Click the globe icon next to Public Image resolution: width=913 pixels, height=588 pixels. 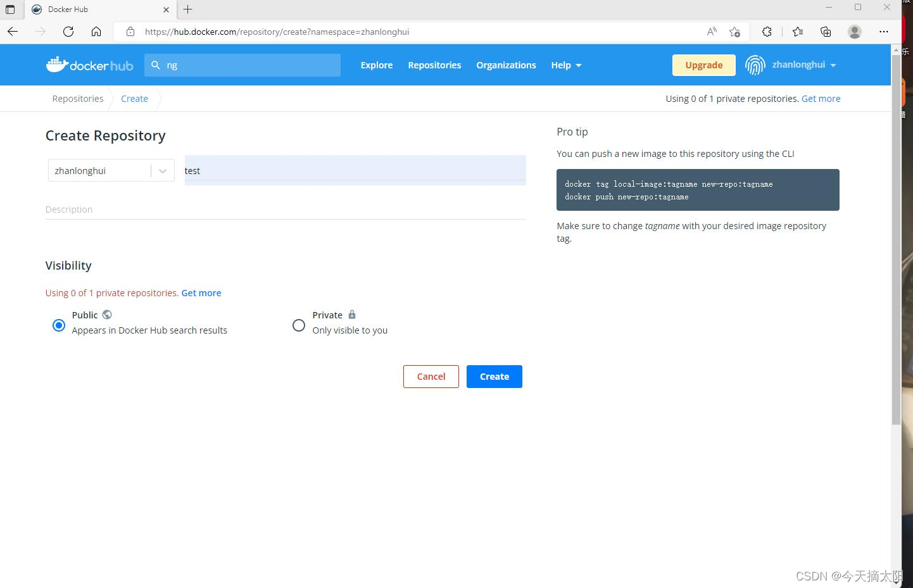tap(107, 315)
